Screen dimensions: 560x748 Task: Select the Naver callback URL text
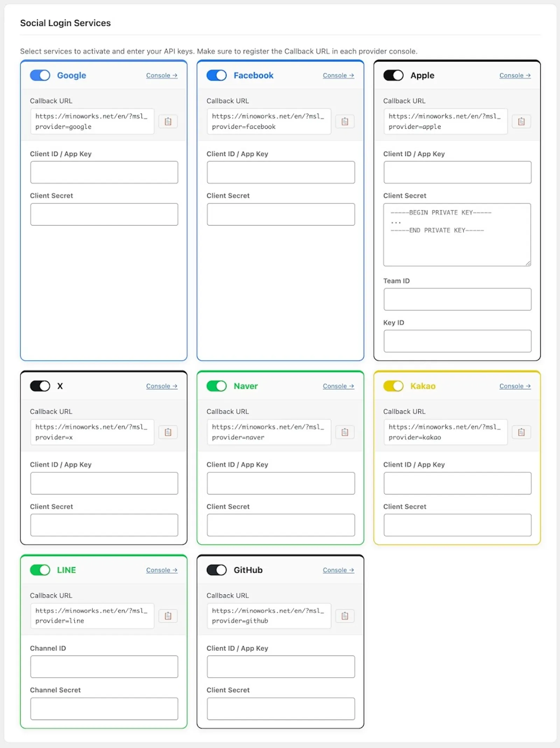coord(269,432)
